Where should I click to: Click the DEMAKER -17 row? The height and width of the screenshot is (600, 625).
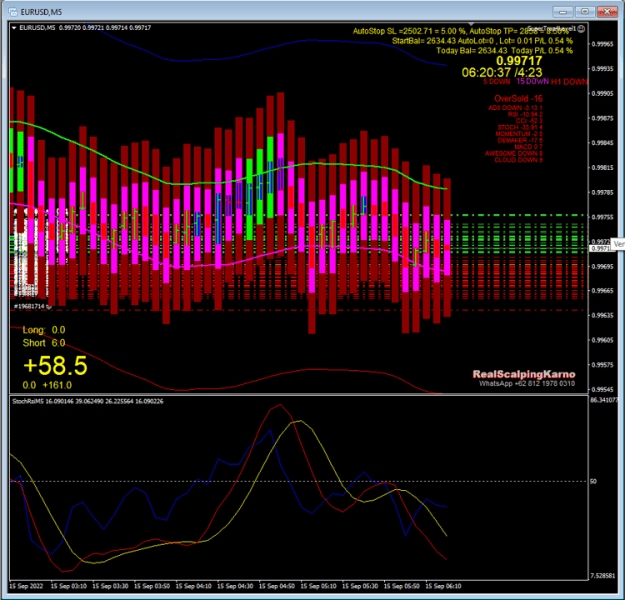[520, 140]
